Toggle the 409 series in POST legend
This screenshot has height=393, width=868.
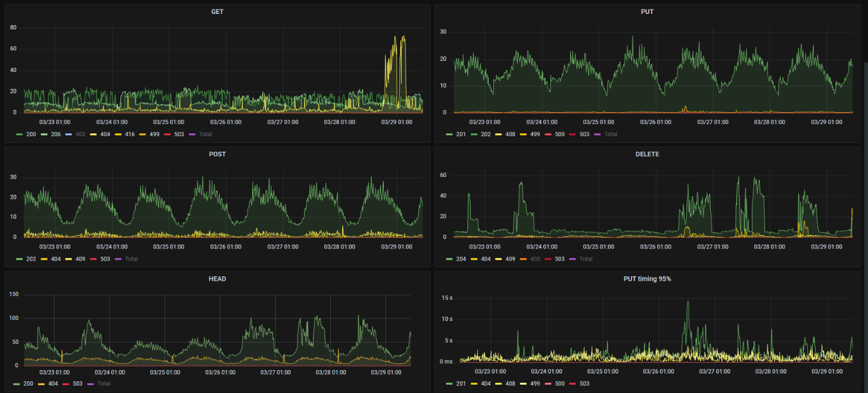[x=81, y=258]
